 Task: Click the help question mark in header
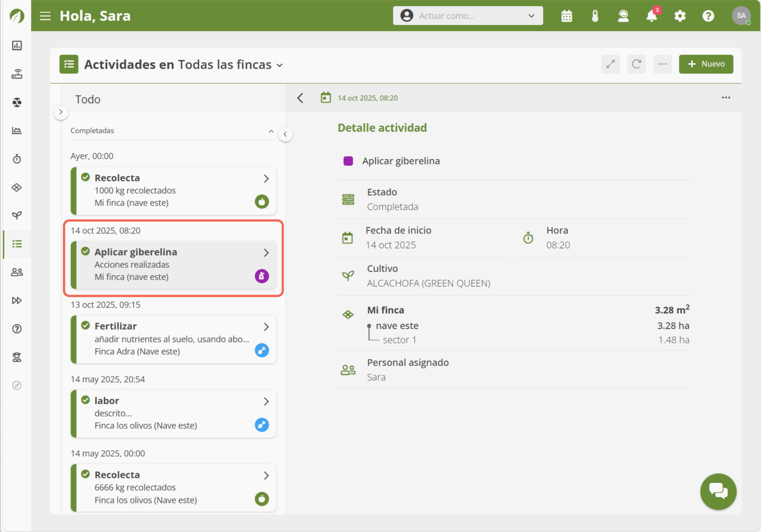click(x=708, y=16)
